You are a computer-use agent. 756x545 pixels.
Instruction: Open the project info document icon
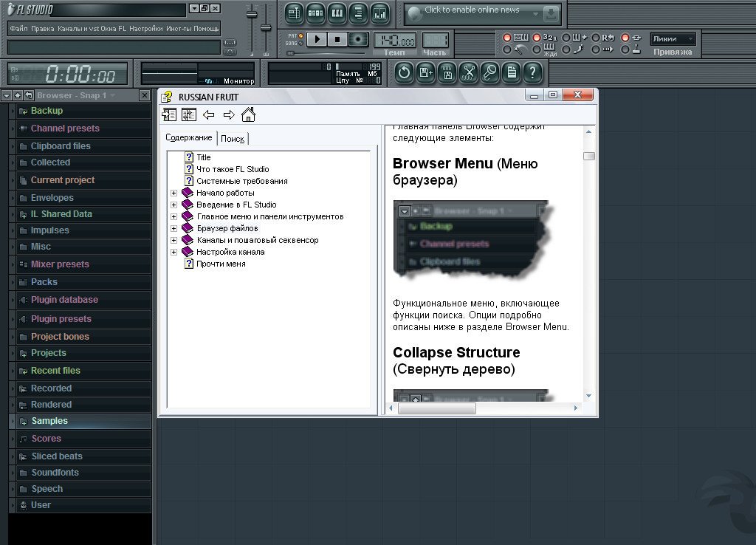point(512,72)
